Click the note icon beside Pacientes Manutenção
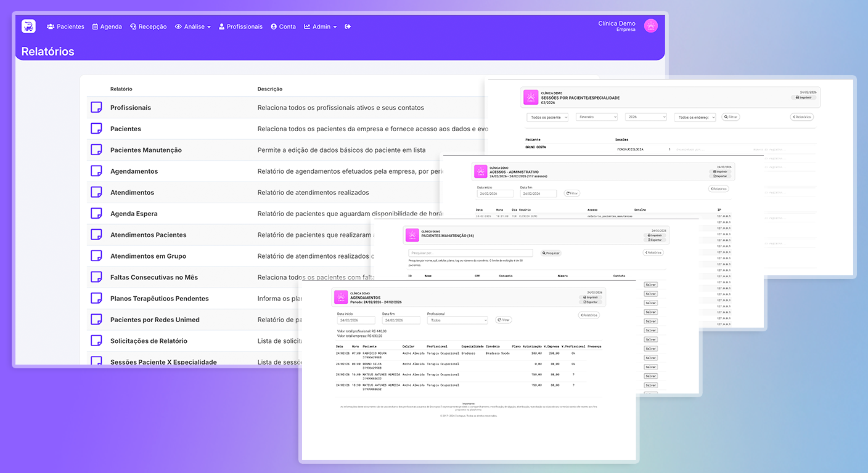The image size is (868, 473). tap(96, 150)
